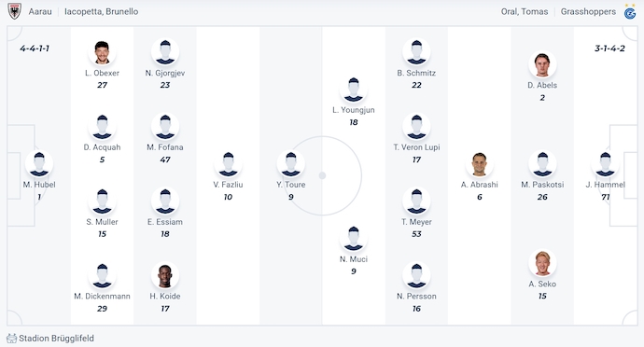Open A. Seko's player photo
644x347 pixels.
click(542, 263)
